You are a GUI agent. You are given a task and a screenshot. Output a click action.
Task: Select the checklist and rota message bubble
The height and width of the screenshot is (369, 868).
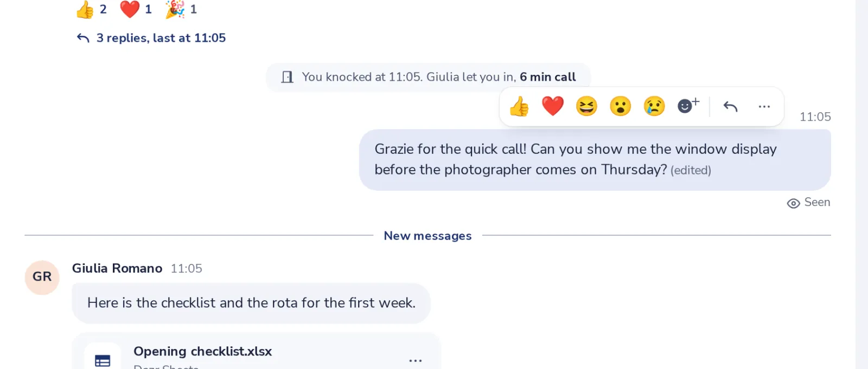tap(251, 303)
